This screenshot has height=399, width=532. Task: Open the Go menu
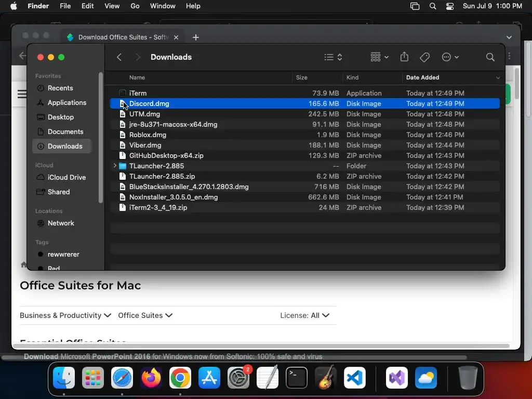tap(135, 6)
